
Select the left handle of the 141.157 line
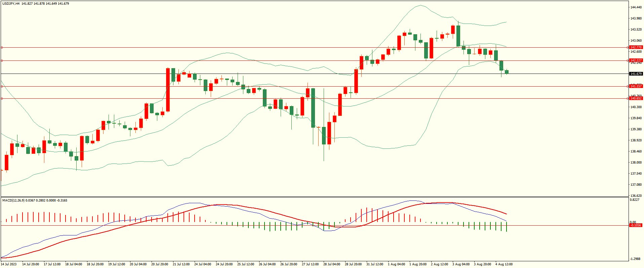[2, 86]
